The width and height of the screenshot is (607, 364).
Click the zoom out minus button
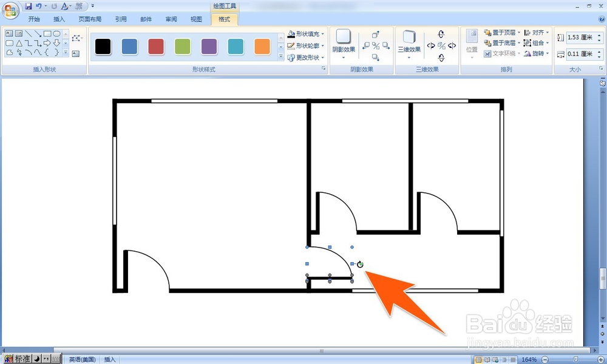pyautogui.click(x=544, y=360)
